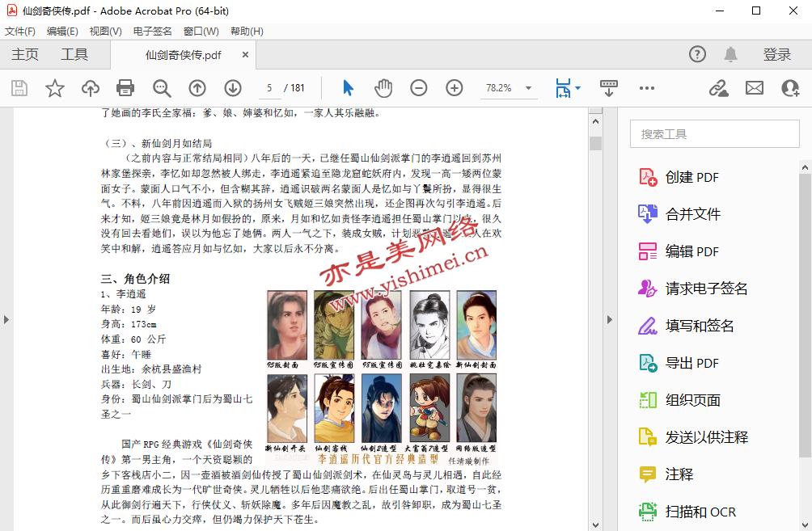812x531 pixels.
Task: Expand the fit page options arrow
Action: [x=578, y=88]
